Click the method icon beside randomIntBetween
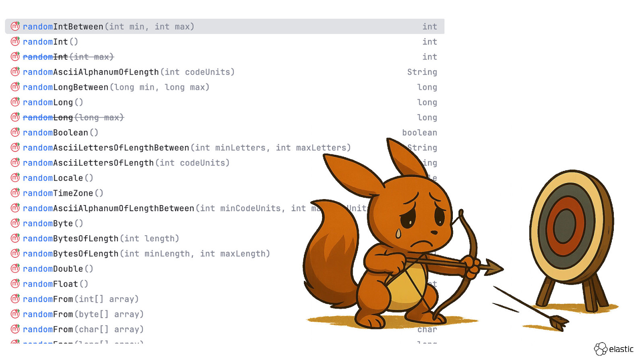 tap(15, 26)
